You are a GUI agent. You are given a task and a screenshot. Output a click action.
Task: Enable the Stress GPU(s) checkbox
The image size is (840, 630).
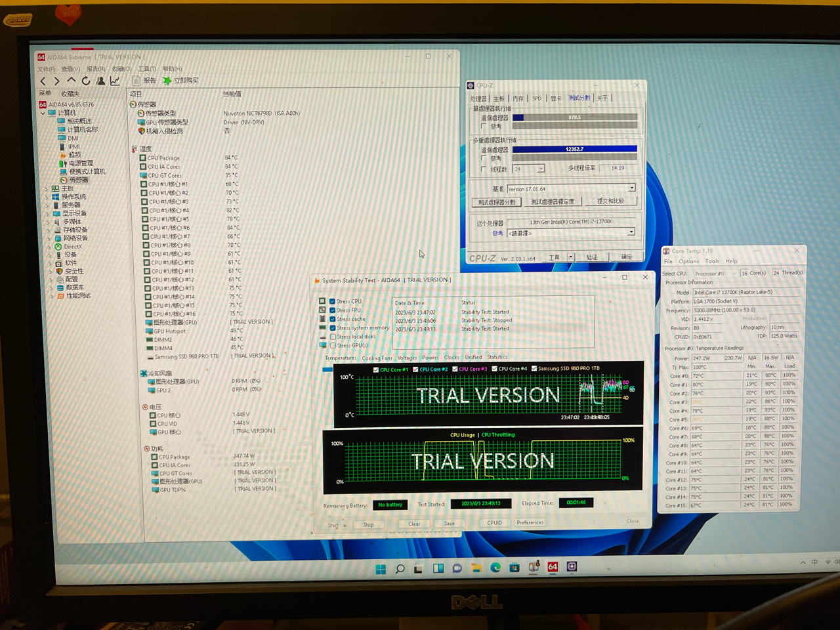[333, 346]
